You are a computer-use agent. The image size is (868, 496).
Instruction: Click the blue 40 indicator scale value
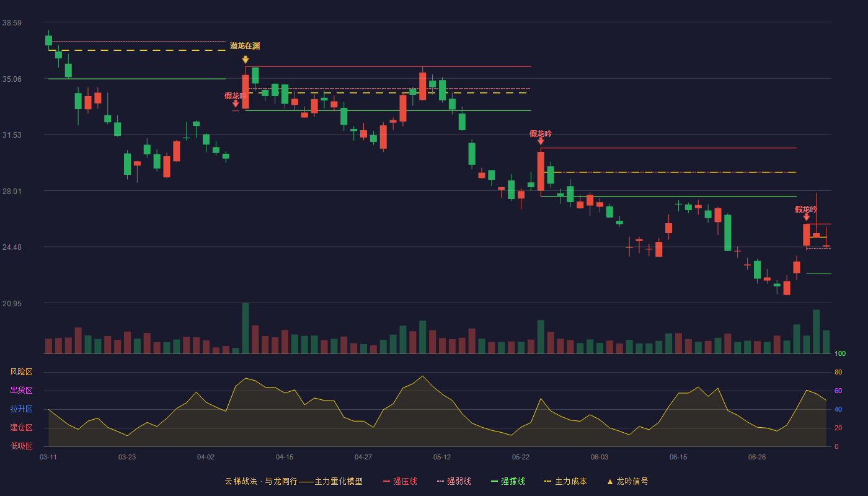tap(838, 409)
